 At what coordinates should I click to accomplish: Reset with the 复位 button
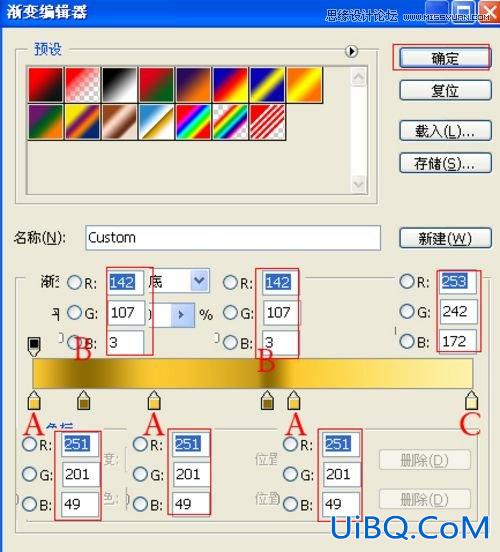445,90
